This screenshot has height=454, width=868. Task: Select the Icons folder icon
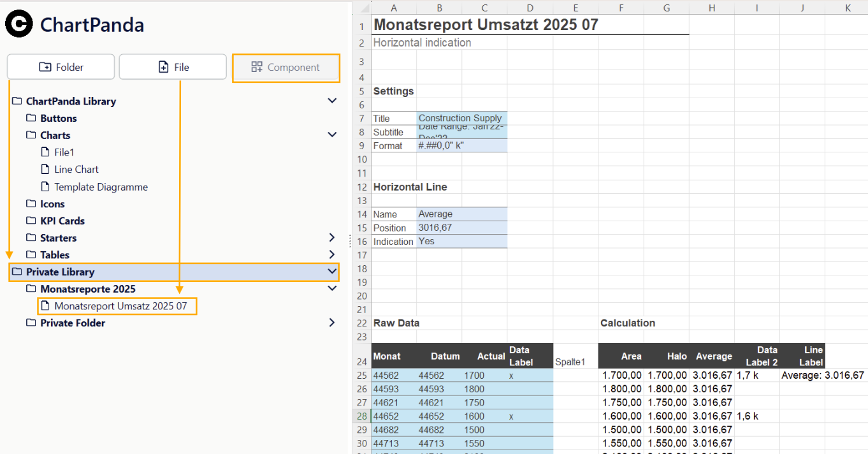pos(31,204)
